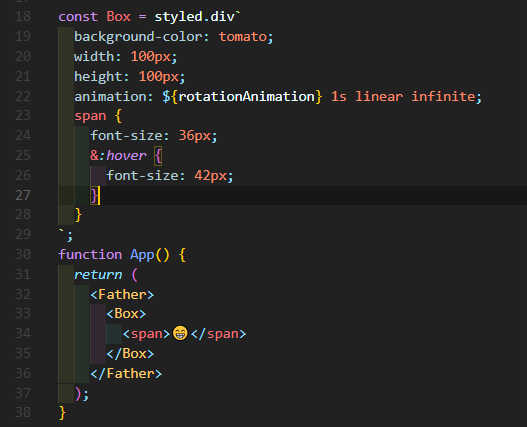The height and width of the screenshot is (427, 527).
Task: Click the rotationAnimation variable
Action: 246,96
